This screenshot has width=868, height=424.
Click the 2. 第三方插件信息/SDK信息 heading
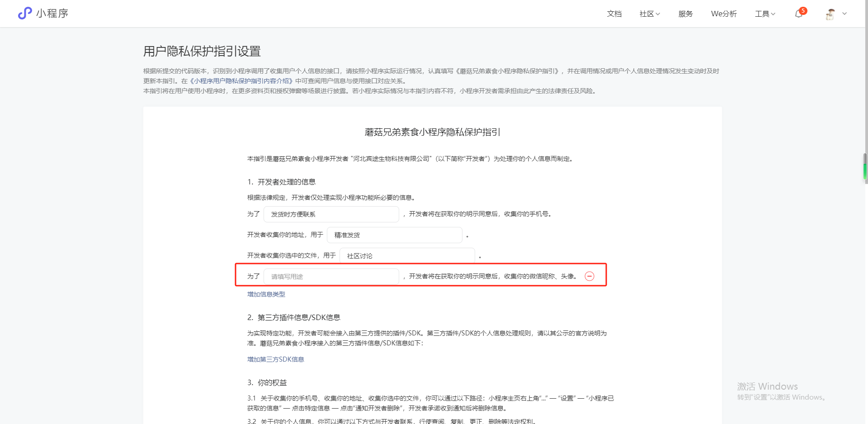click(294, 317)
